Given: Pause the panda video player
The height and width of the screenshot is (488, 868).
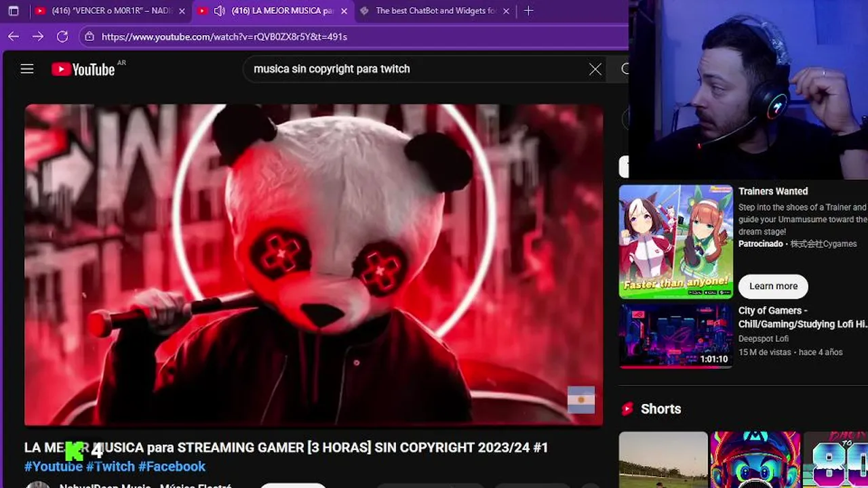Looking at the screenshot, I should click(x=313, y=264).
